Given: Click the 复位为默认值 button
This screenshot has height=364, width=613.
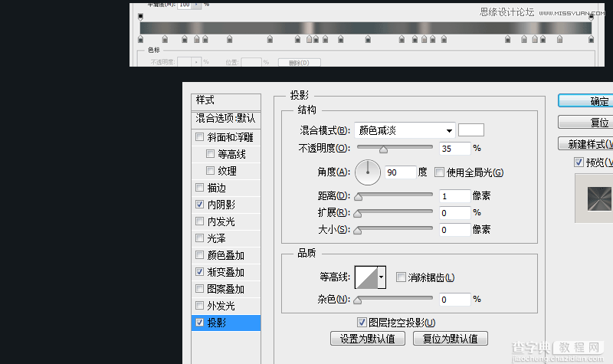Looking at the screenshot, I should click(450, 339).
